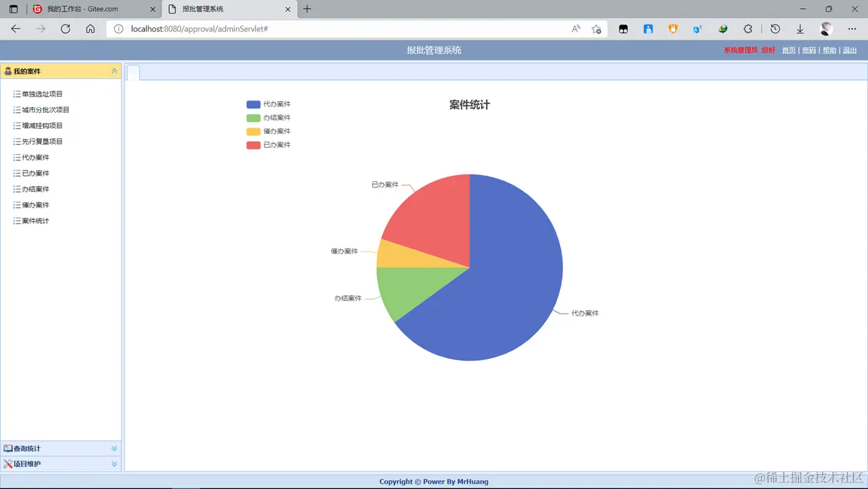Click the 首页 link in header
868x489 pixels.
tap(789, 50)
